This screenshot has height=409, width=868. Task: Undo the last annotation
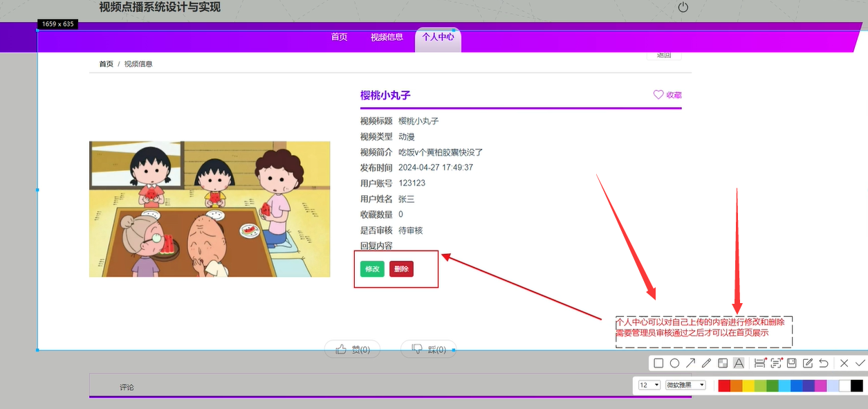pos(824,363)
